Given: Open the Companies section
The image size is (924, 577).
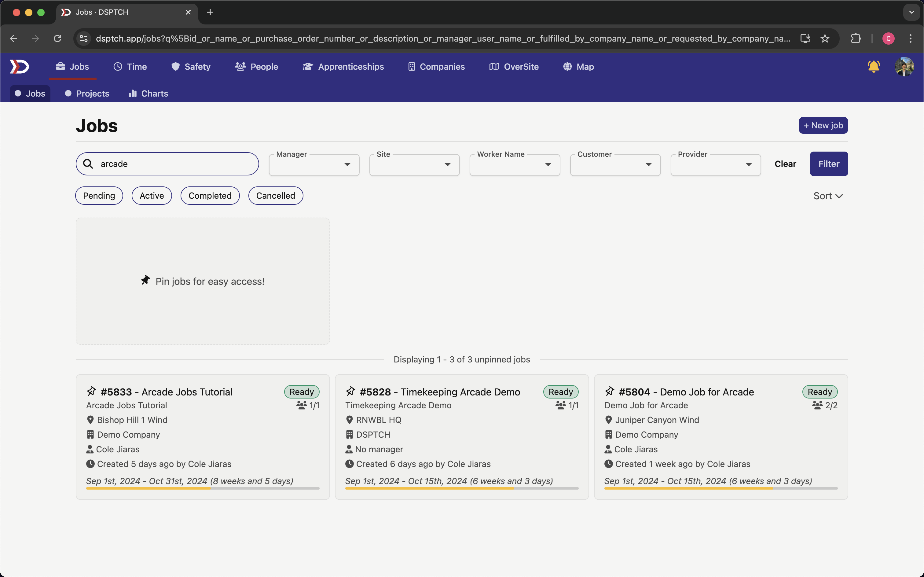Looking at the screenshot, I should click(436, 67).
